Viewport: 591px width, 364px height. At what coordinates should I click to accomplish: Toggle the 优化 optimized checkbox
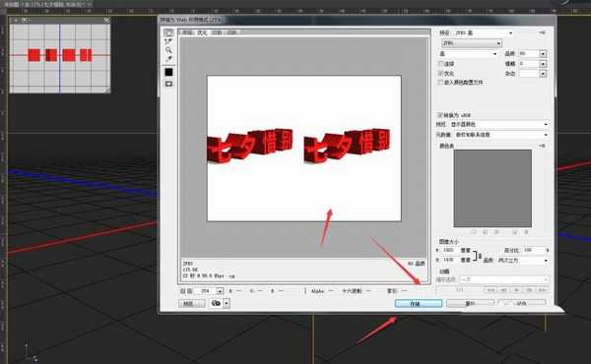[440, 73]
